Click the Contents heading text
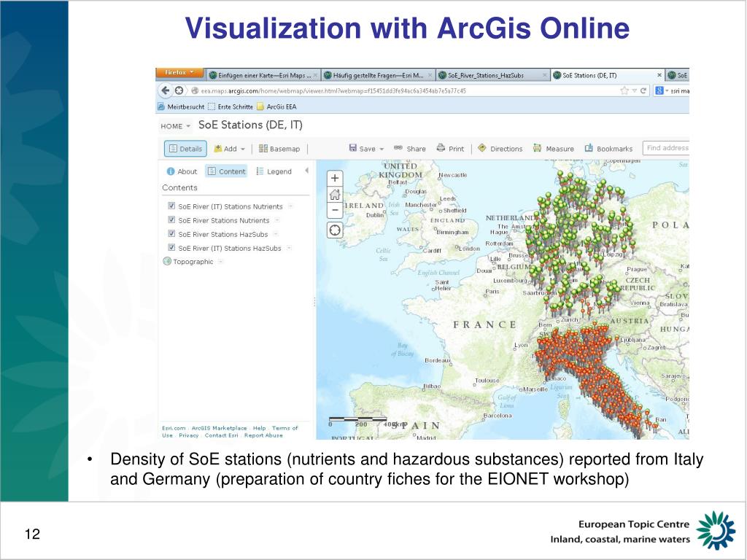 click(x=179, y=187)
